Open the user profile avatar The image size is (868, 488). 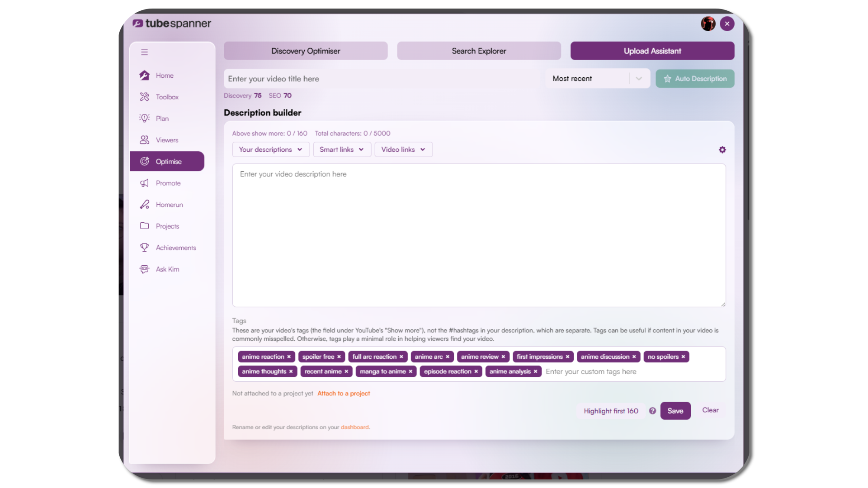(x=708, y=23)
